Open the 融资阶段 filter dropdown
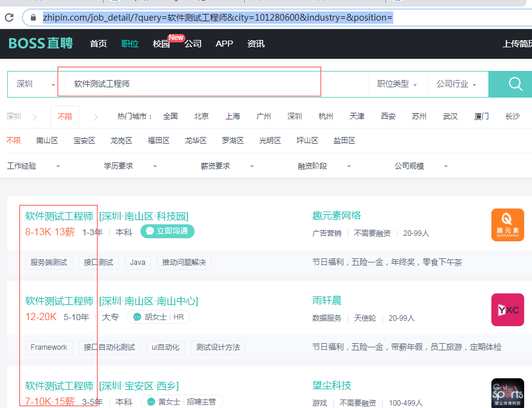Screen dimensions: 532x408 coord(324,166)
